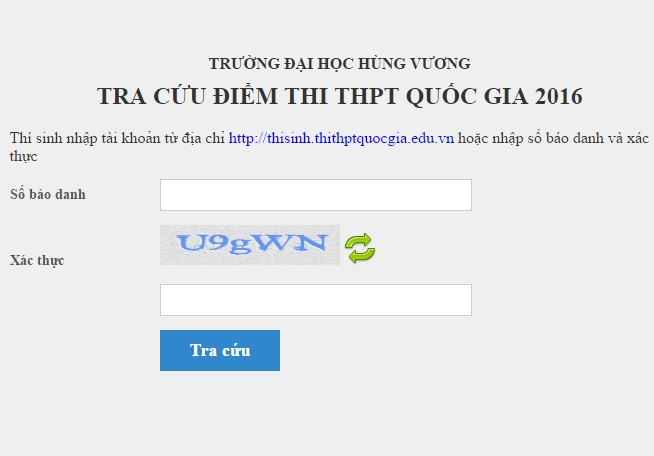Click the green refresh captcha icon
The width and height of the screenshot is (654, 456).
tap(360, 248)
